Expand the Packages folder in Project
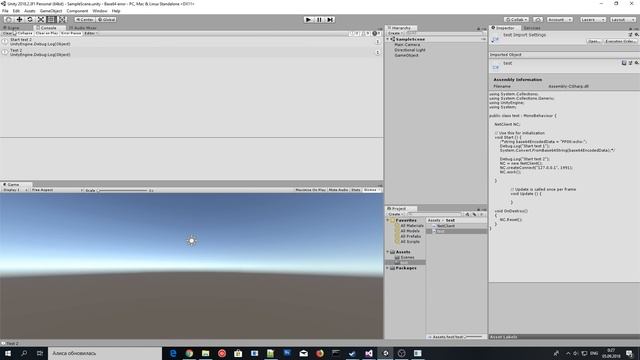The width and height of the screenshot is (640, 360). (x=388, y=268)
